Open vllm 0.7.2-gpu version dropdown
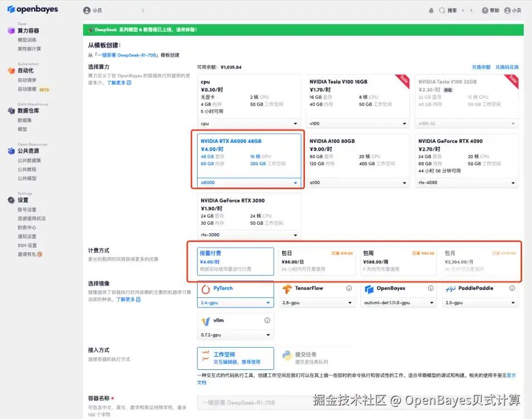This screenshot has height=419, width=532. pyautogui.click(x=236, y=335)
